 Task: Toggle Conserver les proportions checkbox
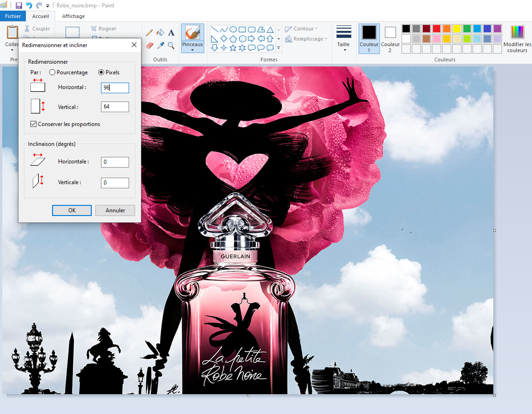(x=34, y=124)
